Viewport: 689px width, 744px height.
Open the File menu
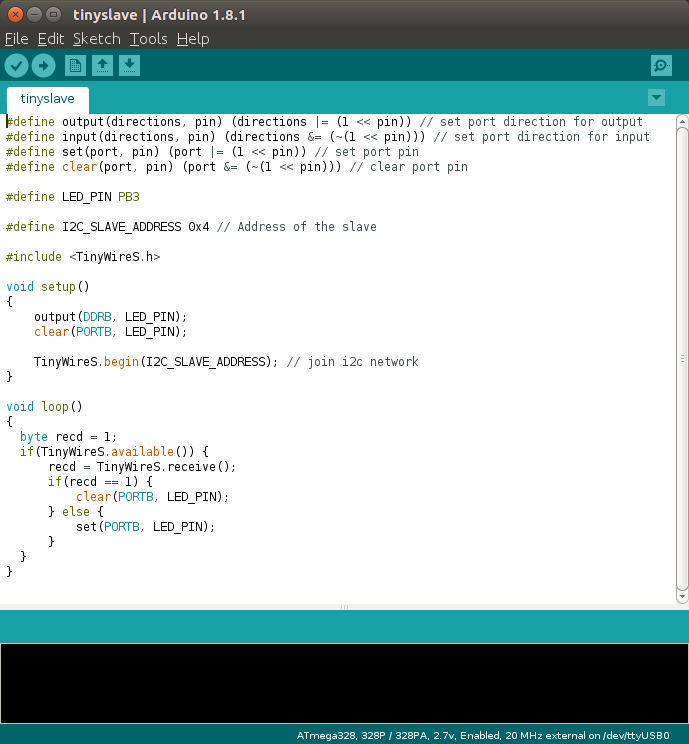tap(17, 39)
